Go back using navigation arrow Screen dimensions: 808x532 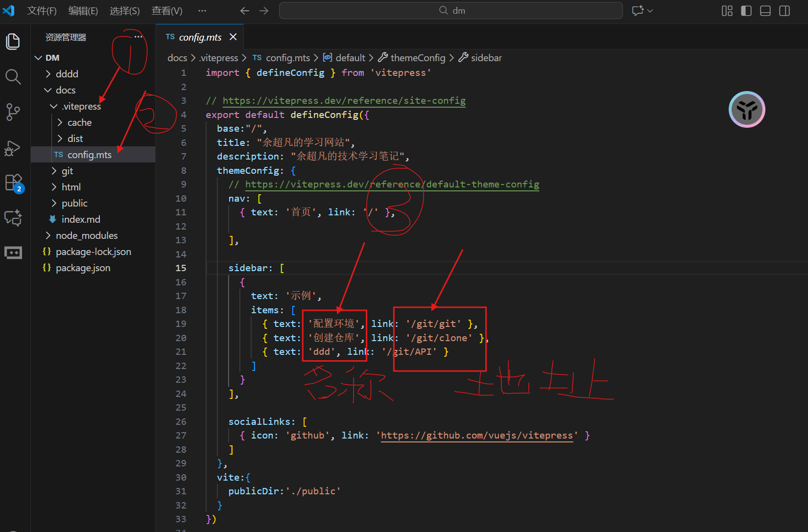coord(245,11)
